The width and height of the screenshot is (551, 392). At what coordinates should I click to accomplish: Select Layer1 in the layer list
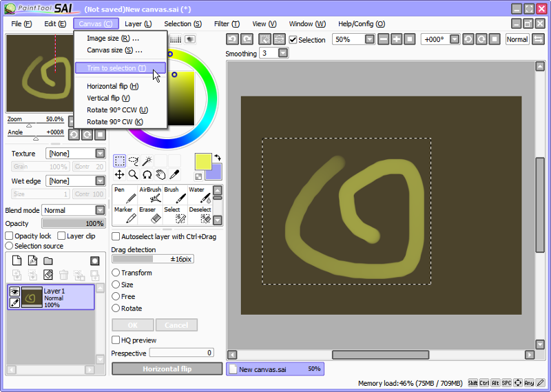click(x=51, y=297)
